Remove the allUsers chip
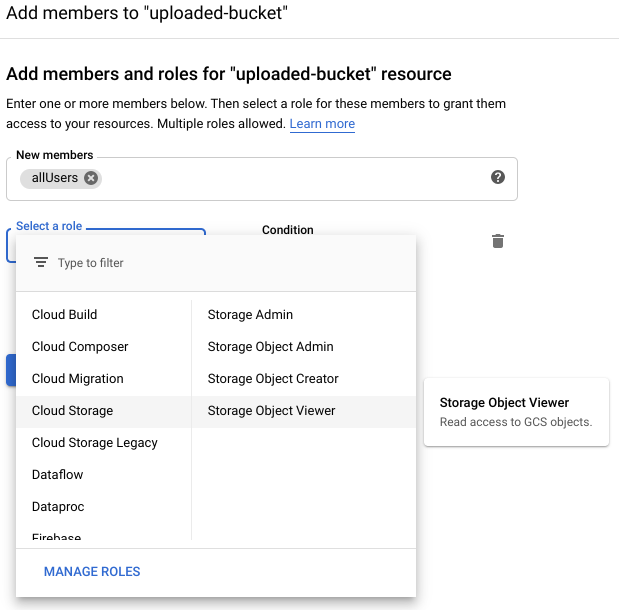619x610 pixels. click(x=91, y=178)
